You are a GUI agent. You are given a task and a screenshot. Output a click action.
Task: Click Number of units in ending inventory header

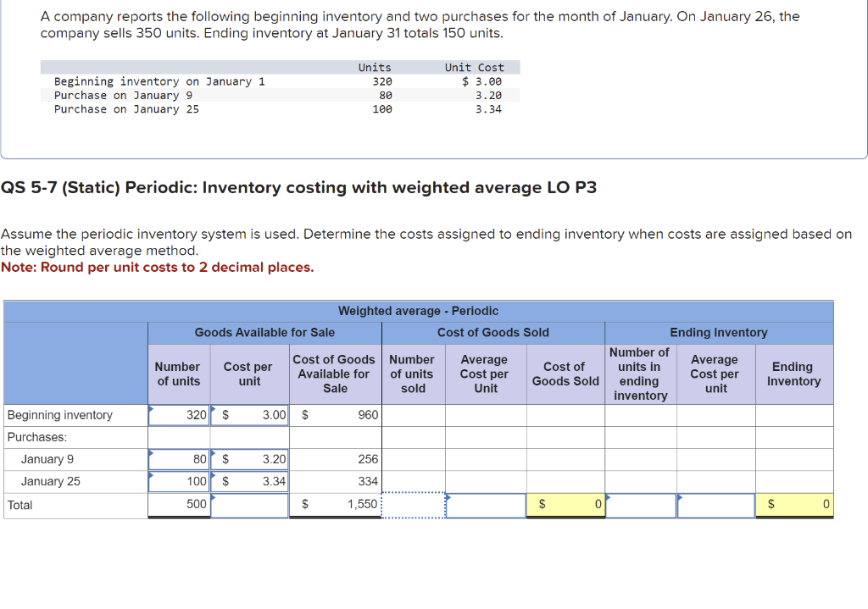click(640, 374)
